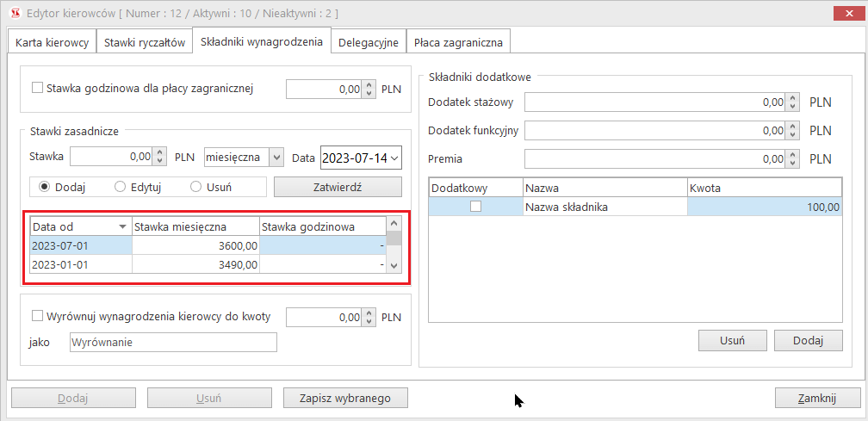Enable Wyrównuj wynagrodzenia kierowcy do kwoty

[38, 317]
